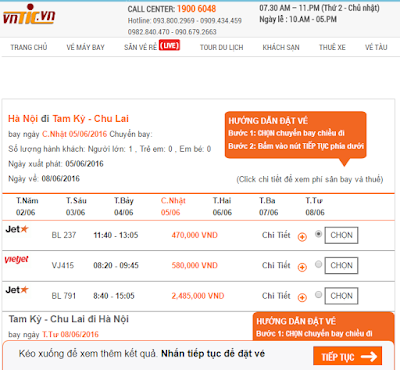This screenshot has width=400, height=370.
Task: Click Tam Kỳ - Chu Lai đi Hà Nội heading
Action: 69,319
